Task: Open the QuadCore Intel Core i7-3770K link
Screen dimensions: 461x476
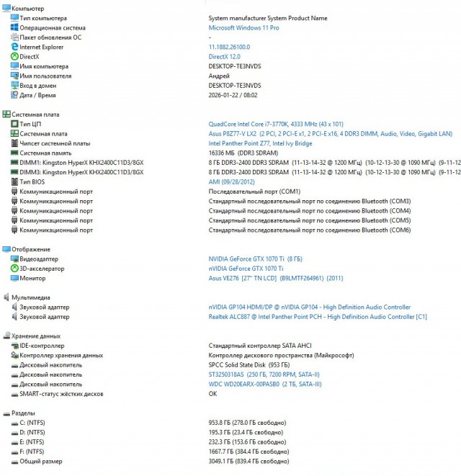Action: point(276,124)
